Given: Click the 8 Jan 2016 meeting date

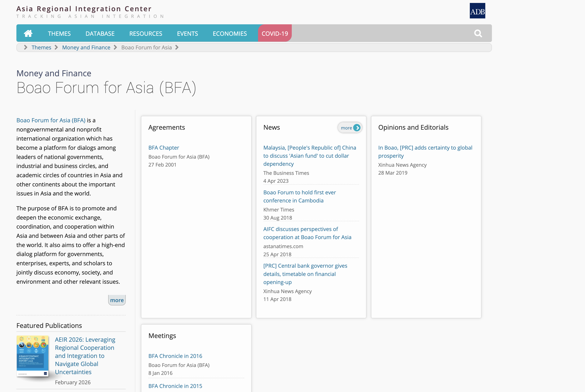Looking at the screenshot, I should pos(161,373).
